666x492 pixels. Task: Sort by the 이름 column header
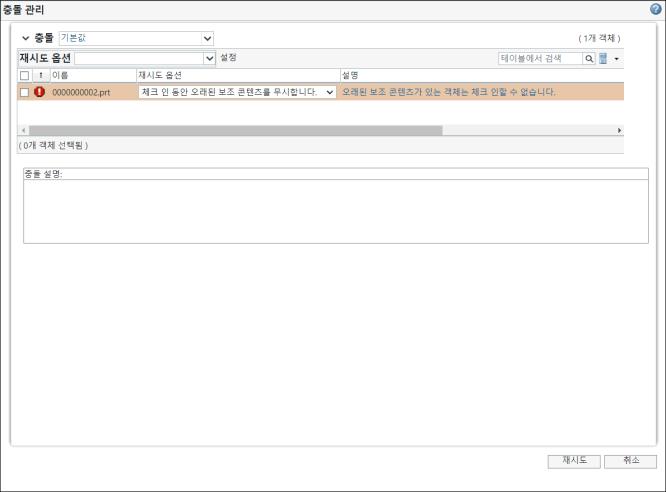click(x=93, y=75)
